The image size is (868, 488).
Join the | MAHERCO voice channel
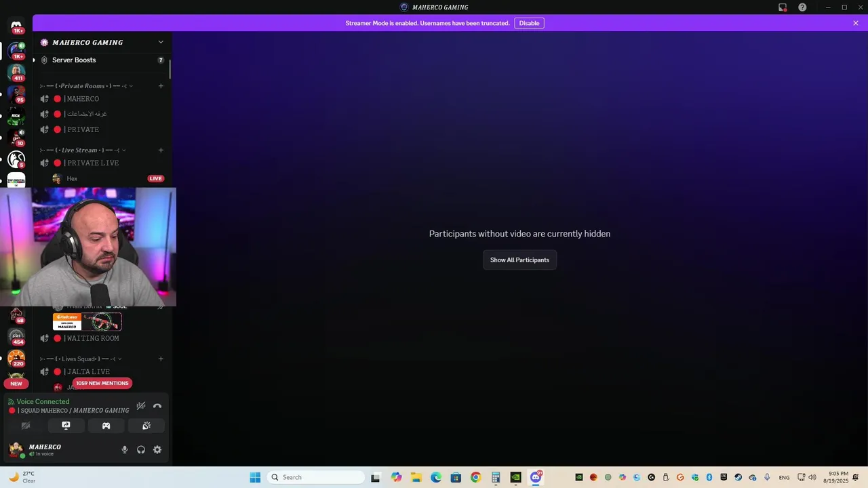(102, 99)
